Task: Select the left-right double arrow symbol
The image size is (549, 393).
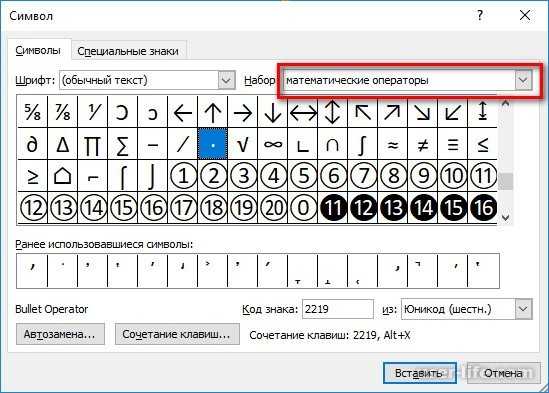Action: pyautogui.click(x=303, y=112)
